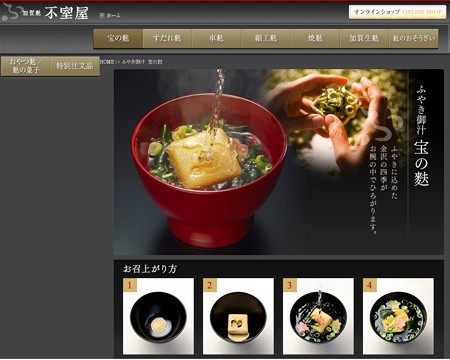Click the HOME breadcrumb link

click(x=107, y=62)
